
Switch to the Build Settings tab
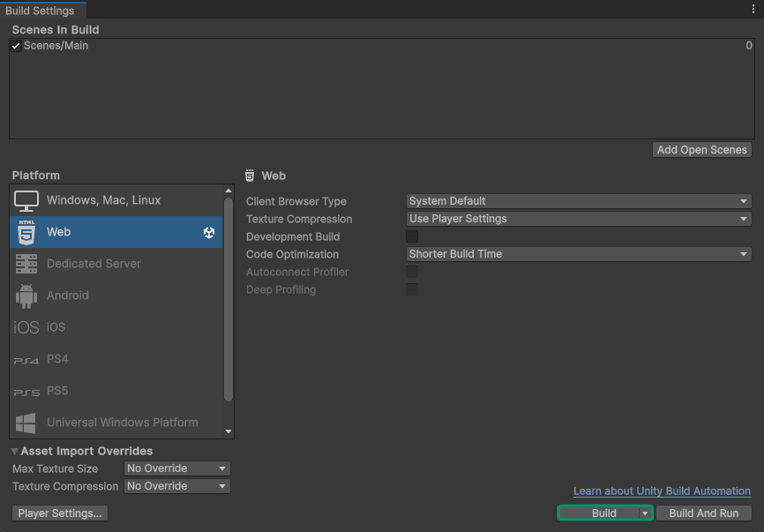pyautogui.click(x=41, y=11)
